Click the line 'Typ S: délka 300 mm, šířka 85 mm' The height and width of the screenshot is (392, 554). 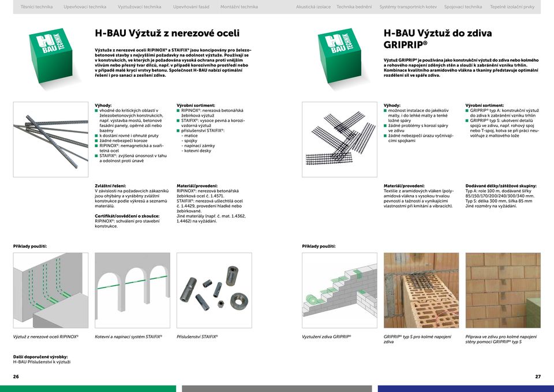pos(499,201)
